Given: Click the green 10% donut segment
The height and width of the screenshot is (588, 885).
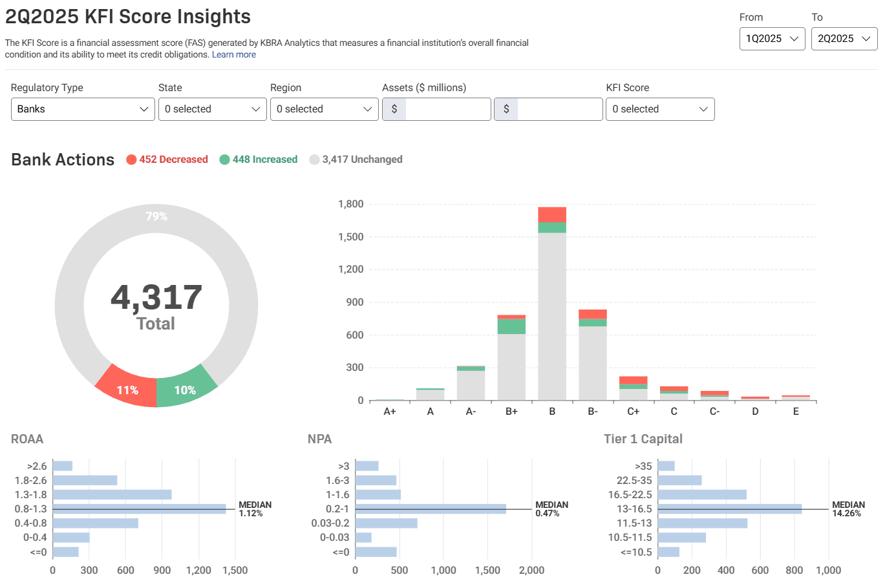Looking at the screenshot, I should click(x=185, y=388).
